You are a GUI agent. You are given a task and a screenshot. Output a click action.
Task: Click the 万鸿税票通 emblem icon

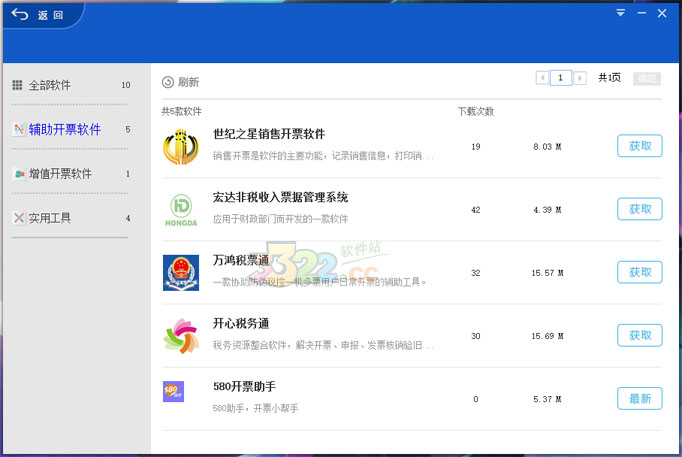tap(181, 273)
